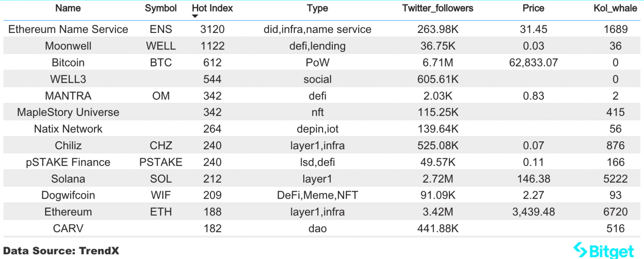Click the Price column header
The image size is (644, 259).
(534, 8)
